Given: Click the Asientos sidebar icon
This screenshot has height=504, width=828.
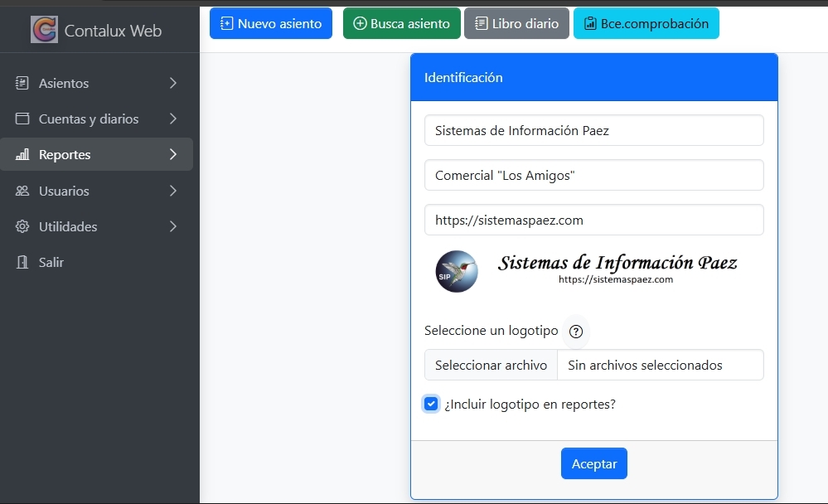Looking at the screenshot, I should pos(22,83).
